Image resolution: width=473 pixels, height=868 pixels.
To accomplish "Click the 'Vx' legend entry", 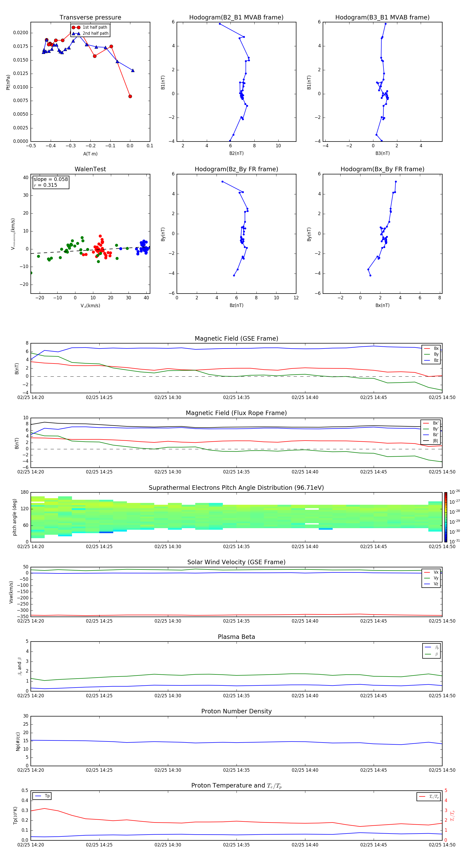I will pos(431,572).
